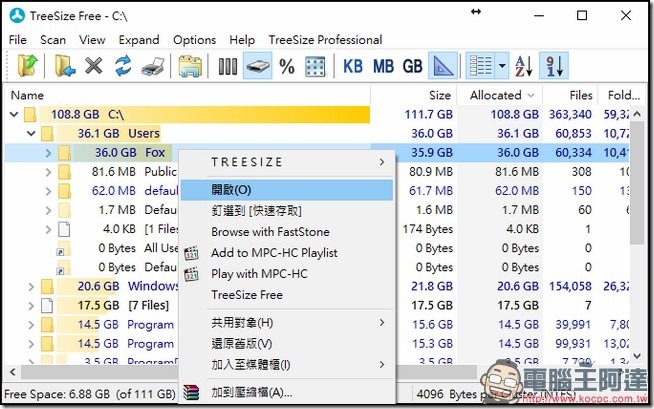
Task: Choose Play with MPC-HC
Action: (x=287, y=274)
